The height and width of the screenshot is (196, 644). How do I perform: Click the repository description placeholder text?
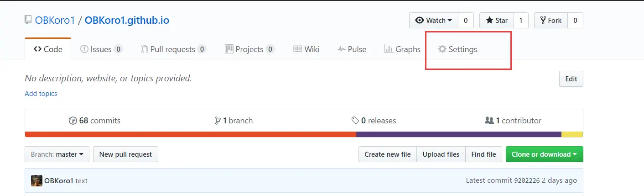pyautogui.click(x=108, y=78)
